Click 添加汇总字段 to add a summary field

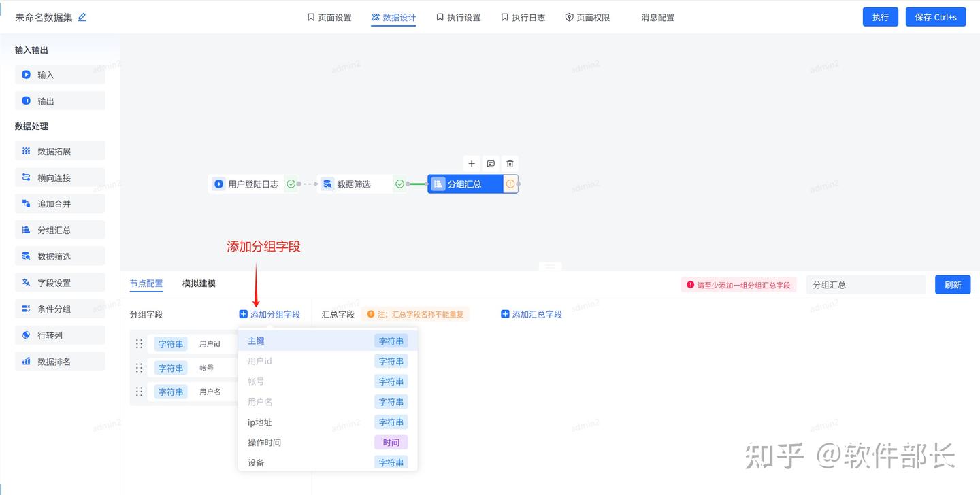coord(532,314)
